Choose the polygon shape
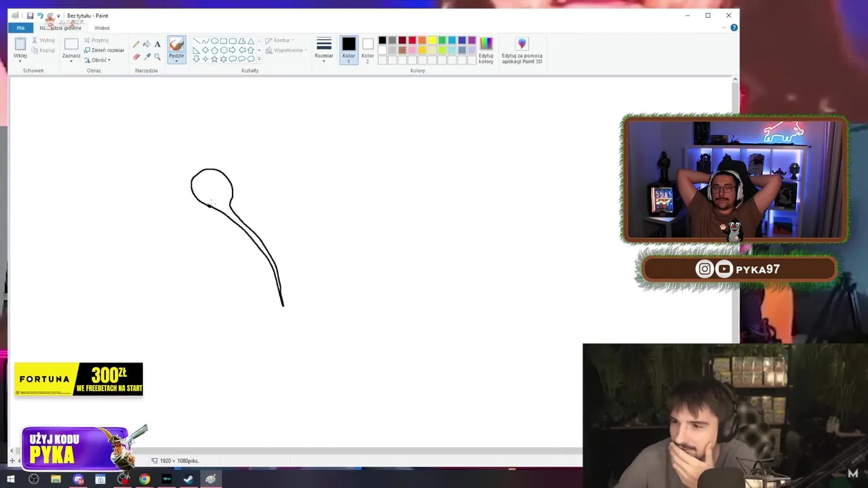This screenshot has height=488, width=868. [241, 41]
